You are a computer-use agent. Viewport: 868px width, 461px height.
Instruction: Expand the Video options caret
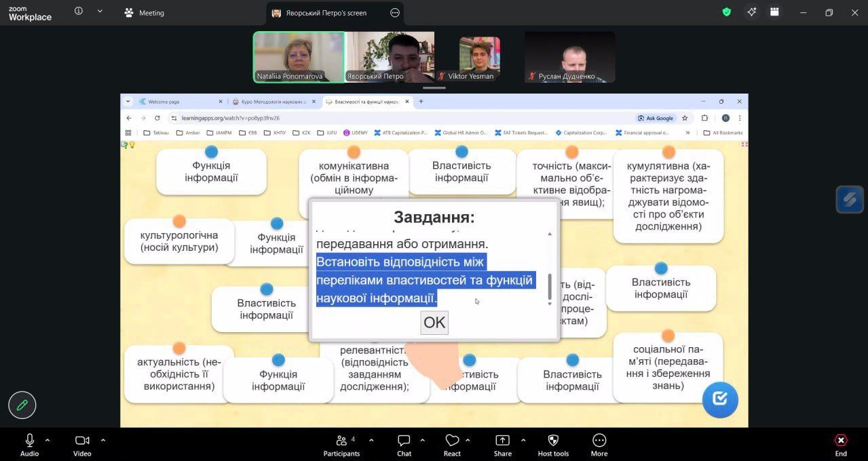coord(102,440)
